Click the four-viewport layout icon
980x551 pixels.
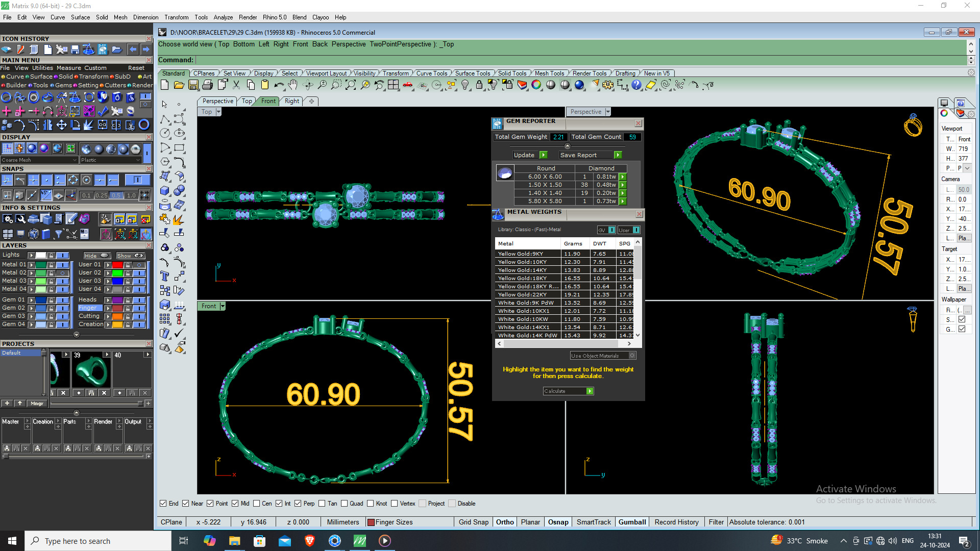pos(393,85)
